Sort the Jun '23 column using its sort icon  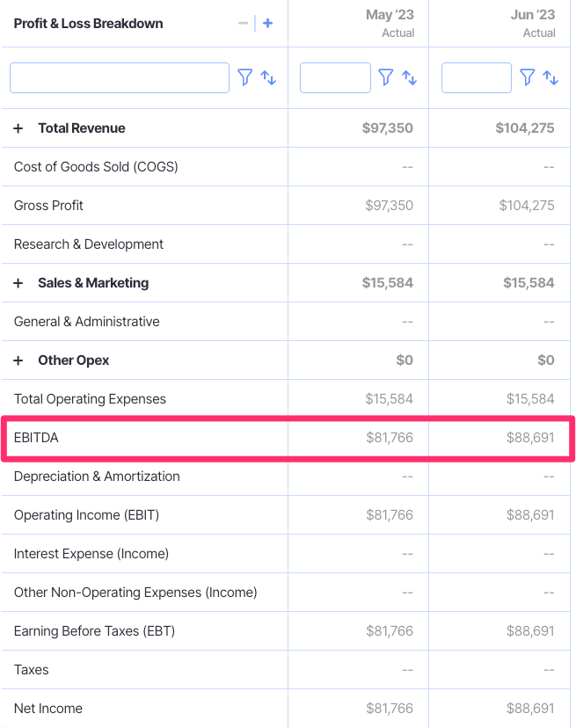click(x=550, y=77)
